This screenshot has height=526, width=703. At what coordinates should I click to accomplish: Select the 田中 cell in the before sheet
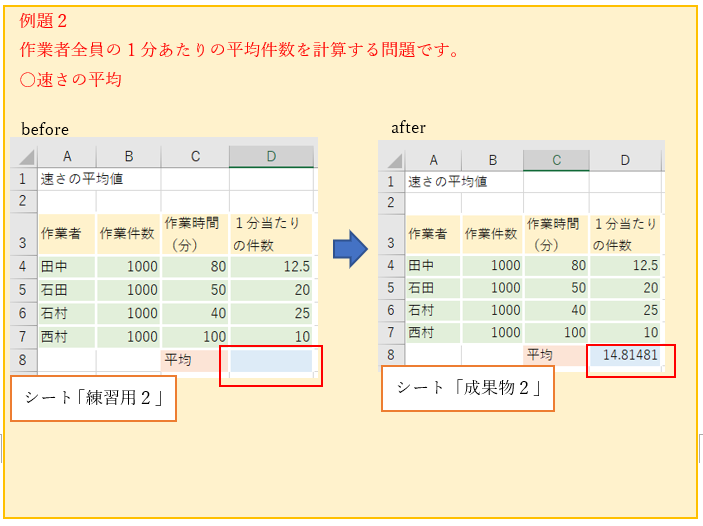pos(66,266)
